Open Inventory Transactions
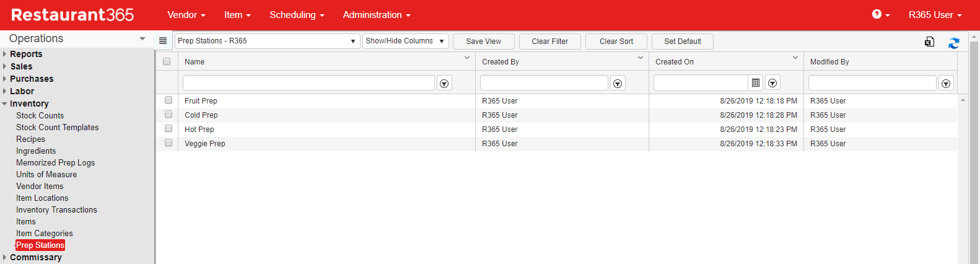The width and height of the screenshot is (980, 264). click(56, 209)
